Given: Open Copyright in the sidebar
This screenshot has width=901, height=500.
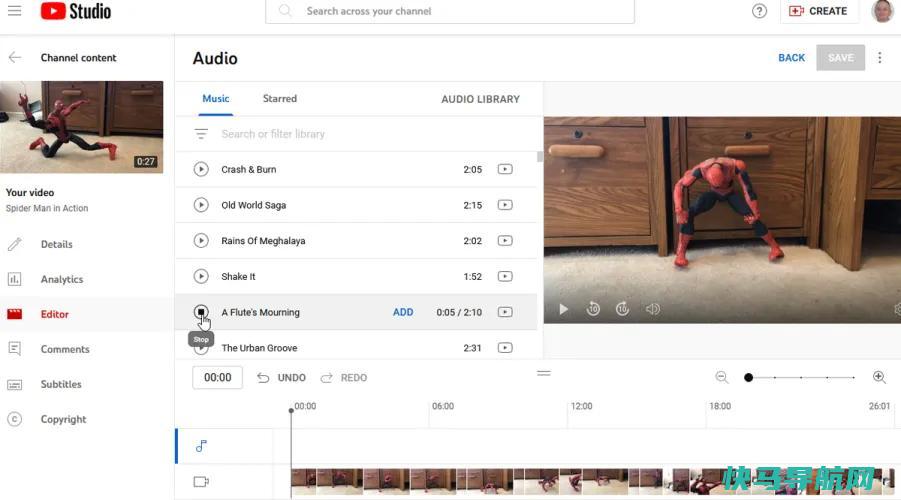Looking at the screenshot, I should [63, 420].
